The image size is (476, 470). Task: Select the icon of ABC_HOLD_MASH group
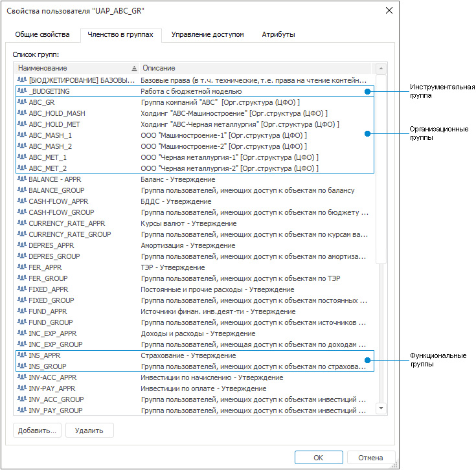pos(22,113)
